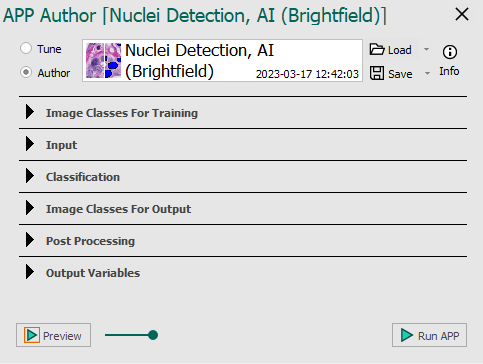Click the Run APP green play icon
Screen dimensions: 483x364
[407, 335]
